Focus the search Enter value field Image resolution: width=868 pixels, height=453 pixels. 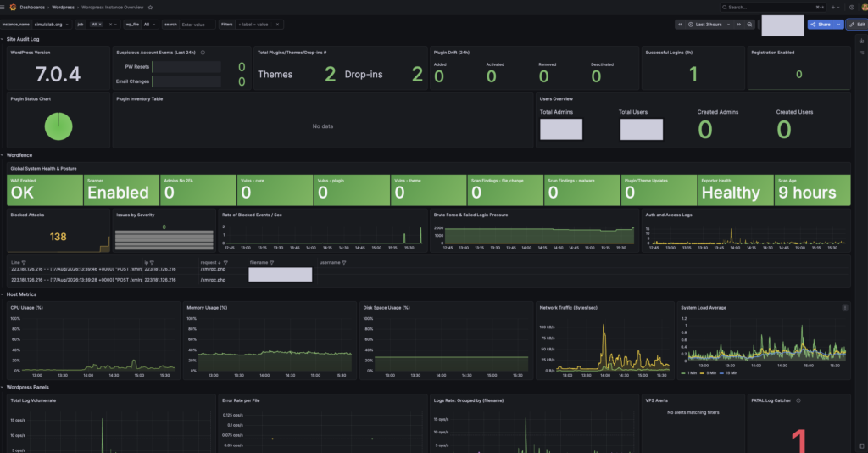(197, 25)
